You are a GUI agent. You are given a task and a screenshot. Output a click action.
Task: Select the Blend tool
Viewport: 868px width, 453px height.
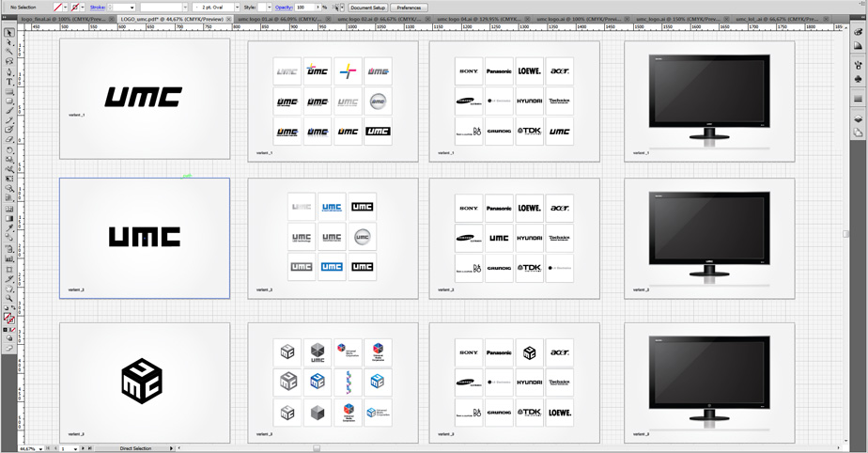pos(9,238)
